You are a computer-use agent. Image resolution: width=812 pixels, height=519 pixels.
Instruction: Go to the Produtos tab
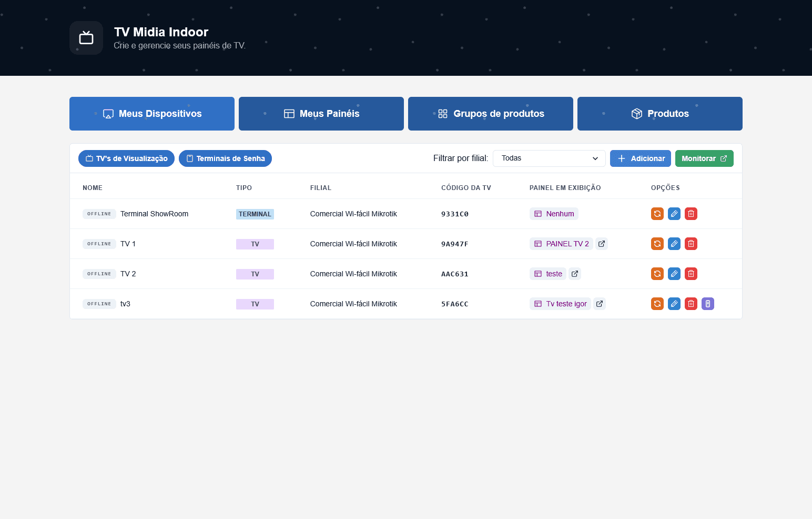[660, 114]
